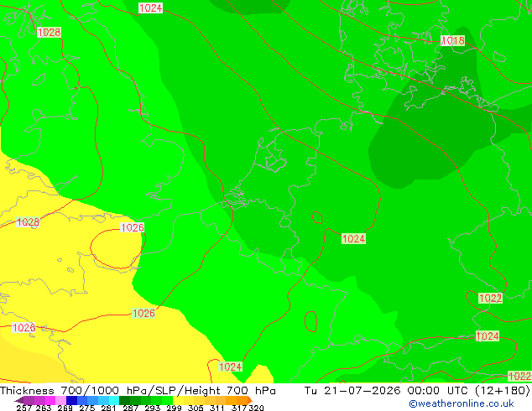532x411 pixels.
Task: Pick the darkest green swatch above 287 in the legend
Action: 124,400
